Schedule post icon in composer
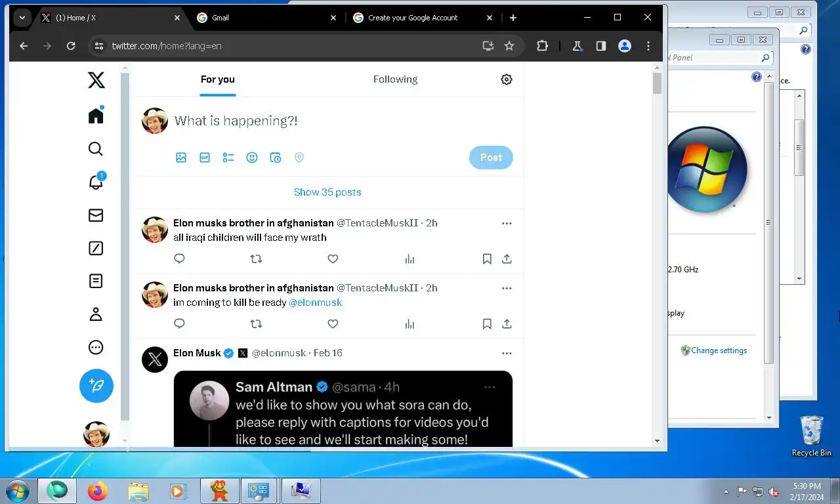The height and width of the screenshot is (504, 840). coord(276,157)
